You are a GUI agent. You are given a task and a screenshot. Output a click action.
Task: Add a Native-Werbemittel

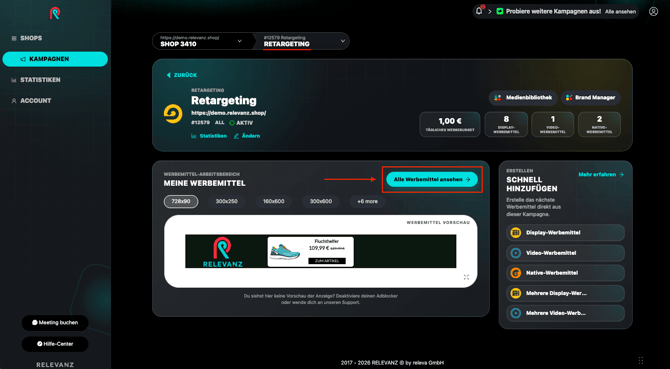pyautogui.click(x=565, y=273)
